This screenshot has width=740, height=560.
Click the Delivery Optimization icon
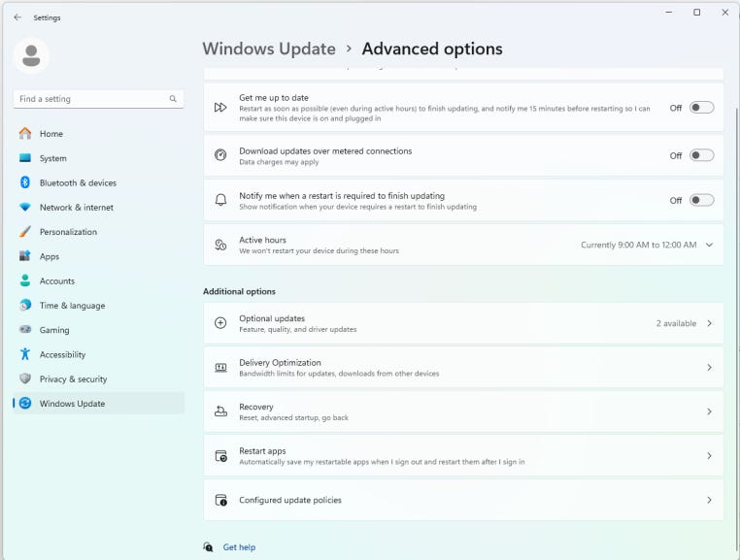click(220, 368)
